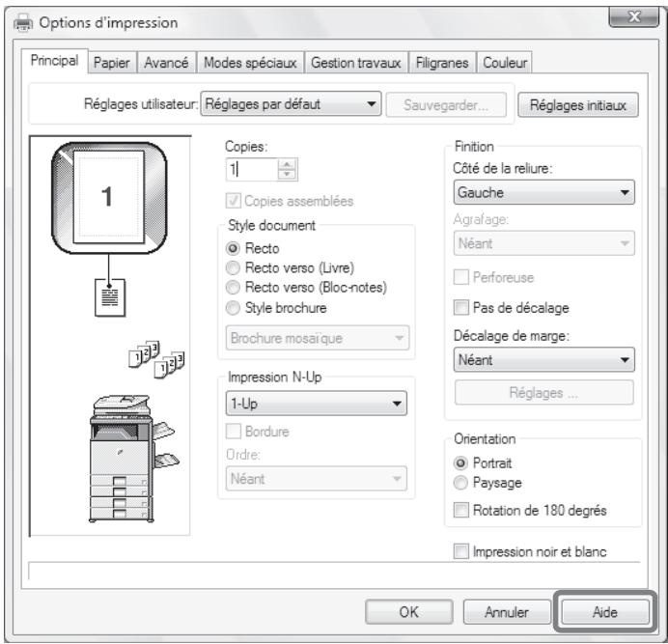The image size is (668, 644).
Task: Enable the Perforeuse checkbox
Action: (461, 277)
